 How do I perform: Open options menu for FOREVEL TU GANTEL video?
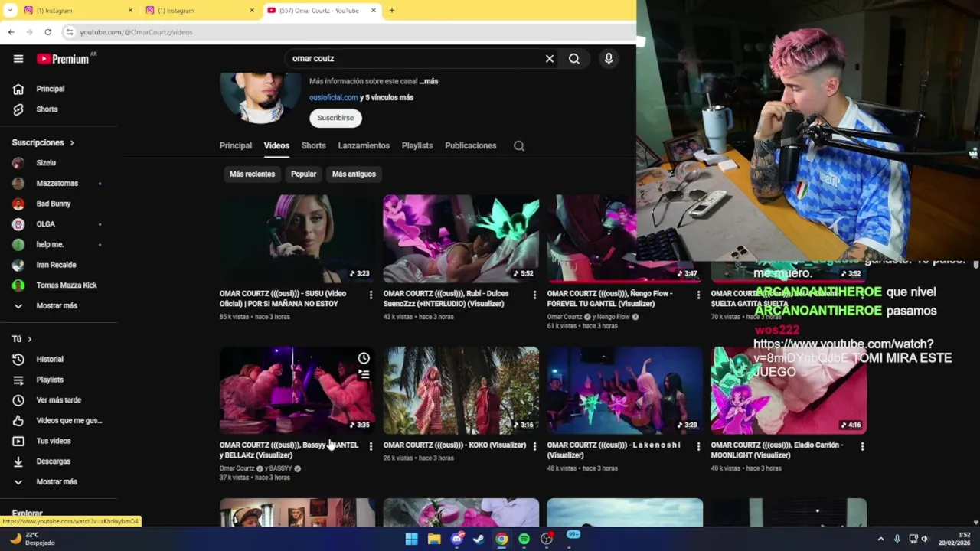[698, 295]
